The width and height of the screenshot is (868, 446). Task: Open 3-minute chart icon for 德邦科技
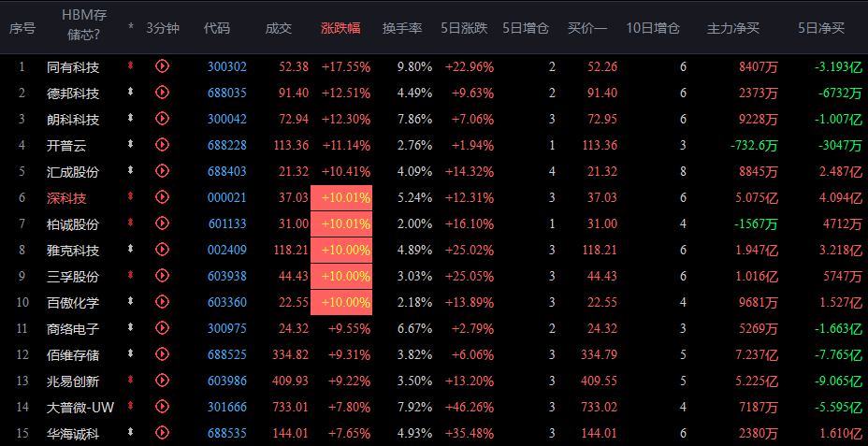[x=162, y=93]
